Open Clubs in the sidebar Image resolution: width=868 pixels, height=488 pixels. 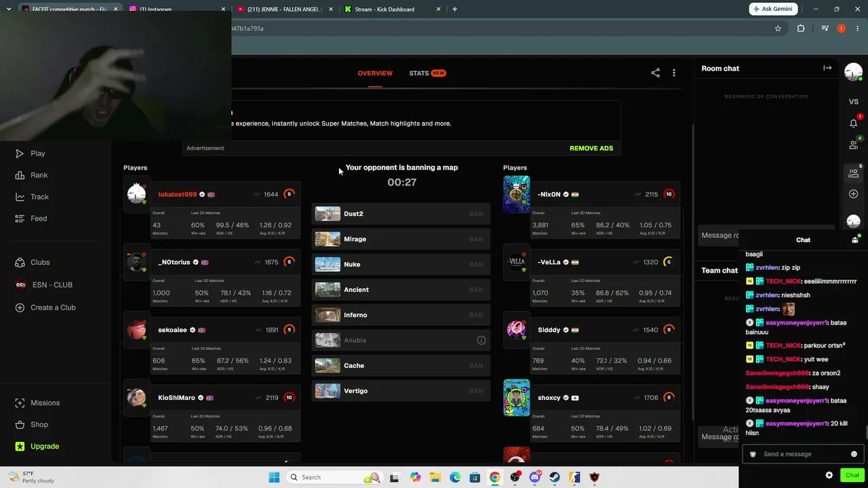33,262
